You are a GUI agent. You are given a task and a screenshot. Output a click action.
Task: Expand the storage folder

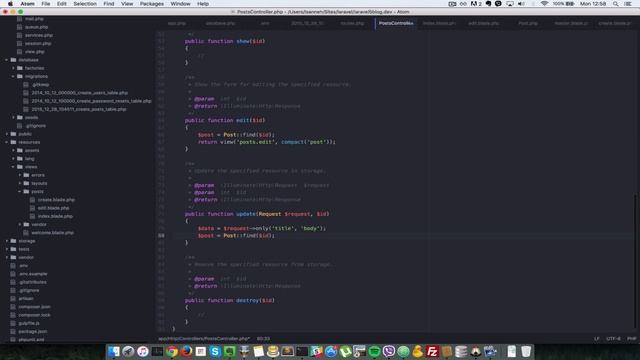click(x=7, y=241)
